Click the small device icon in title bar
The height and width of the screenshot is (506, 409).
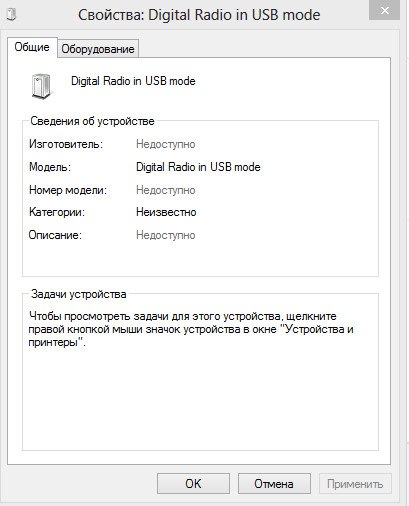click(11, 15)
